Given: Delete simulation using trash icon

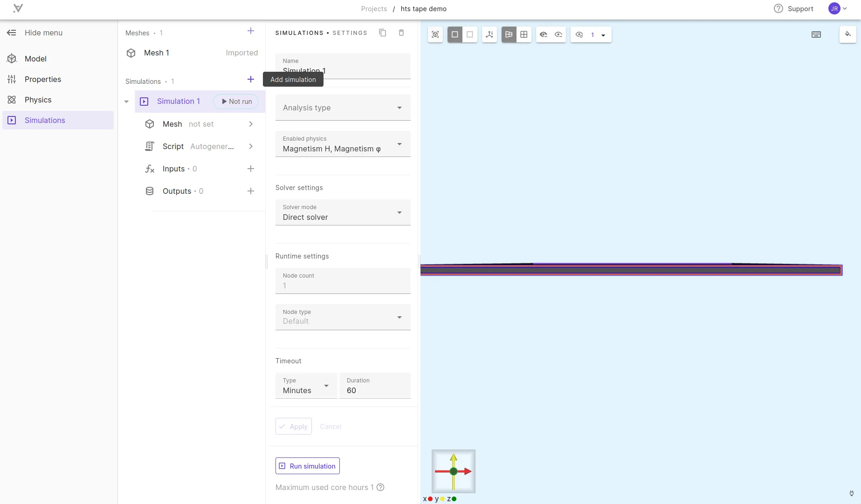Looking at the screenshot, I should (401, 33).
